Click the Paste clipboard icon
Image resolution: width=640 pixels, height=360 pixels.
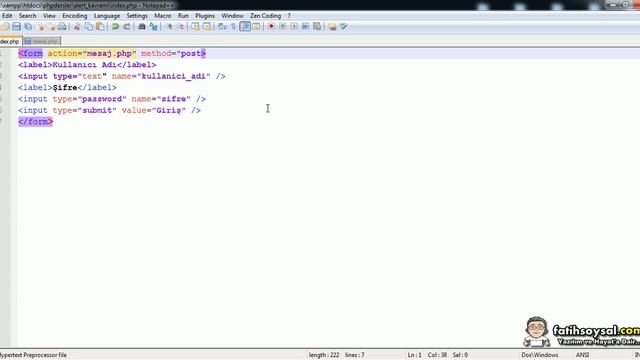pos(100,27)
